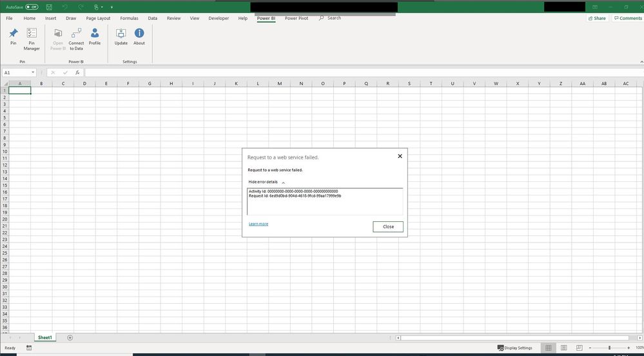Screen dimensions: 644x356
Task: Click the Save icon in title bar
Action: (49, 7)
